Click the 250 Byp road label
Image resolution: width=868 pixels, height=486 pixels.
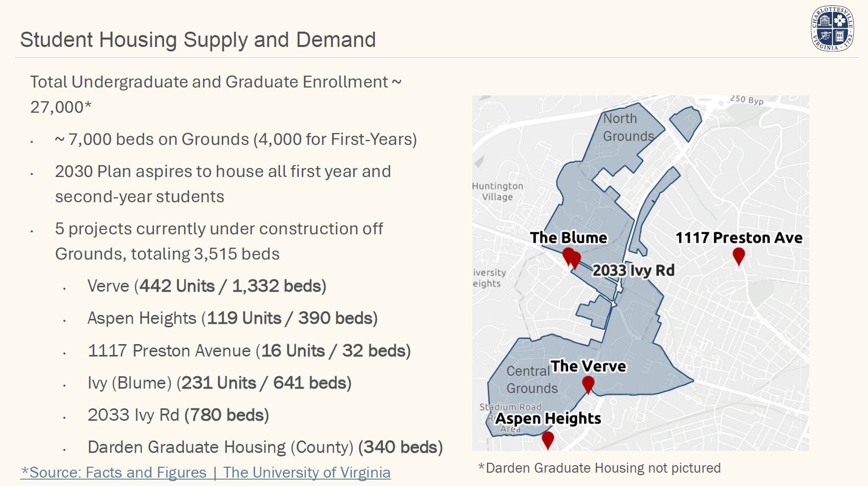point(746,100)
